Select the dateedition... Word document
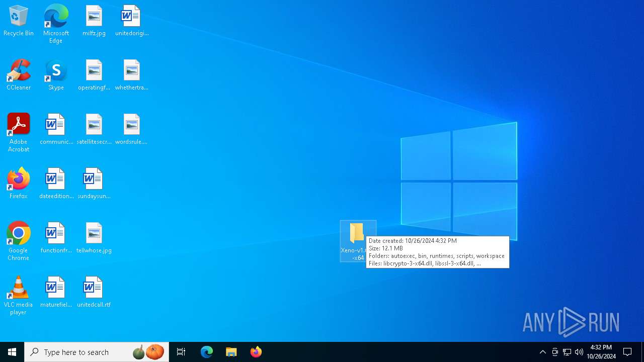Viewport: 644px width, 362px height. 56,184
